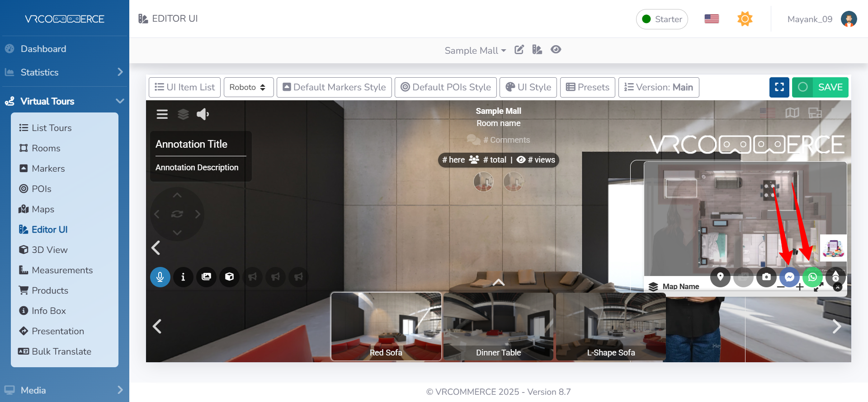Click the camera screenshot icon

tap(766, 277)
